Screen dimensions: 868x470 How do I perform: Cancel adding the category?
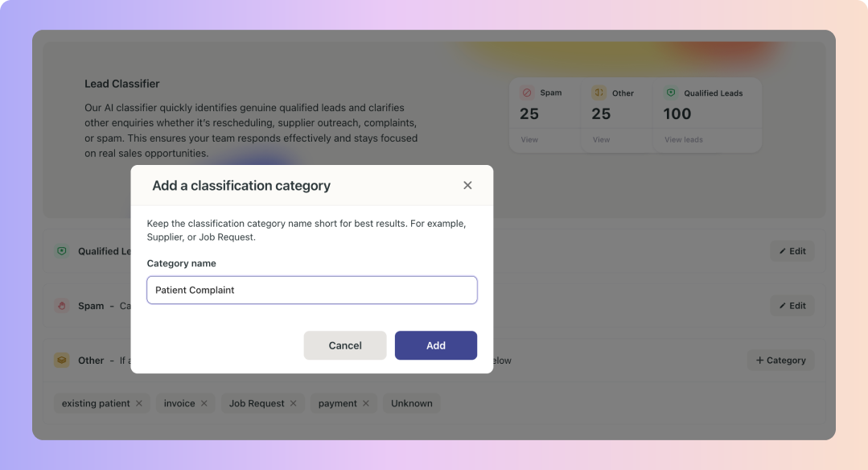pyautogui.click(x=345, y=345)
